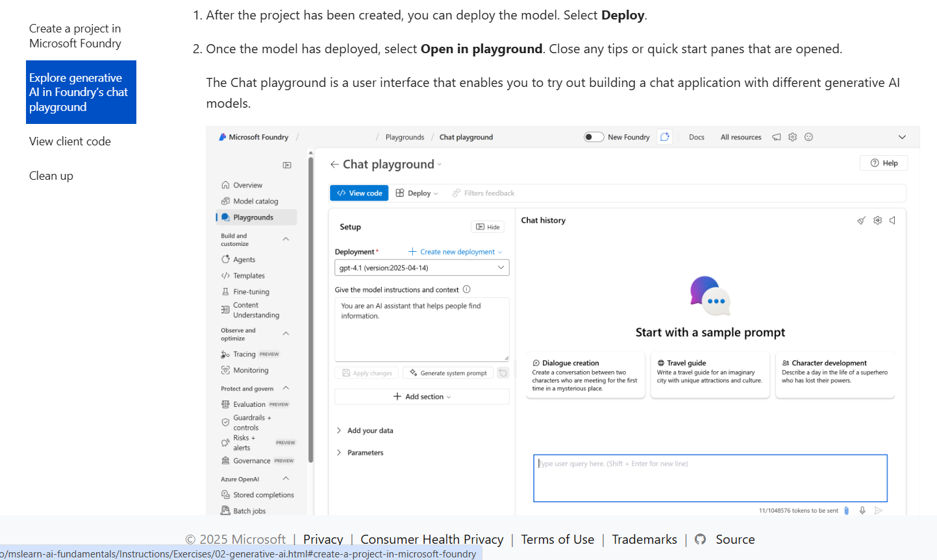The image size is (937, 560).
Task: Click the Generate system prompt button
Action: [449, 373]
